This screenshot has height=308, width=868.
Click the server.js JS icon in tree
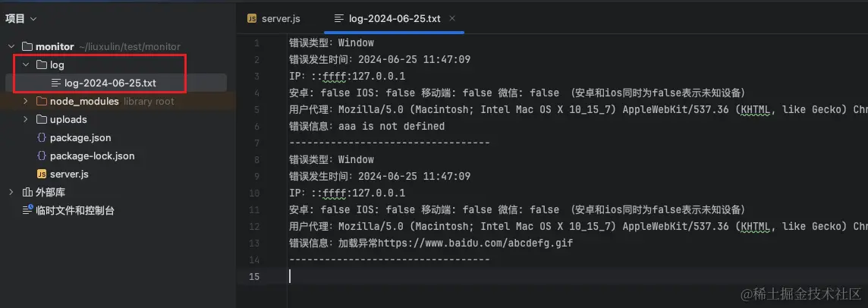42,174
